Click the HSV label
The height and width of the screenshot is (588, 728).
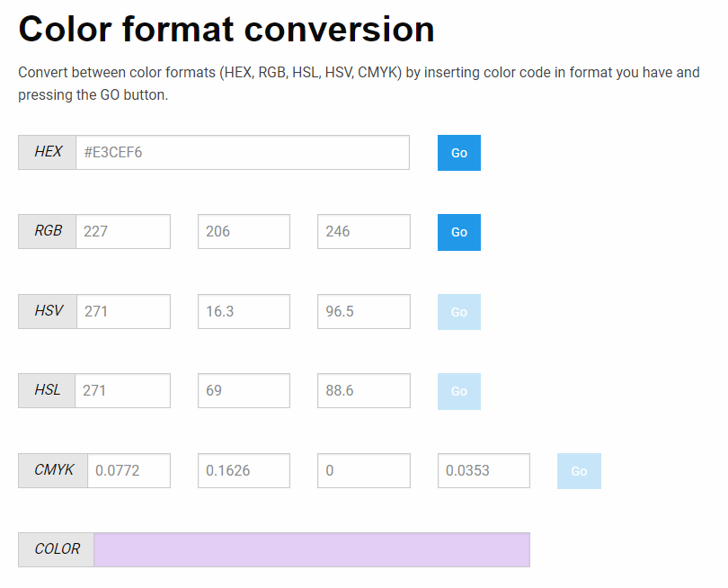[48, 311]
